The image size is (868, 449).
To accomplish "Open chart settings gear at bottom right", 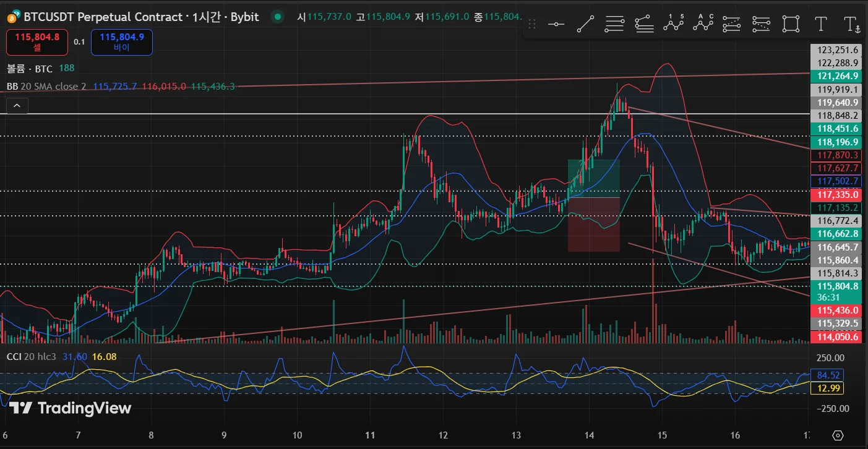I will (838, 435).
